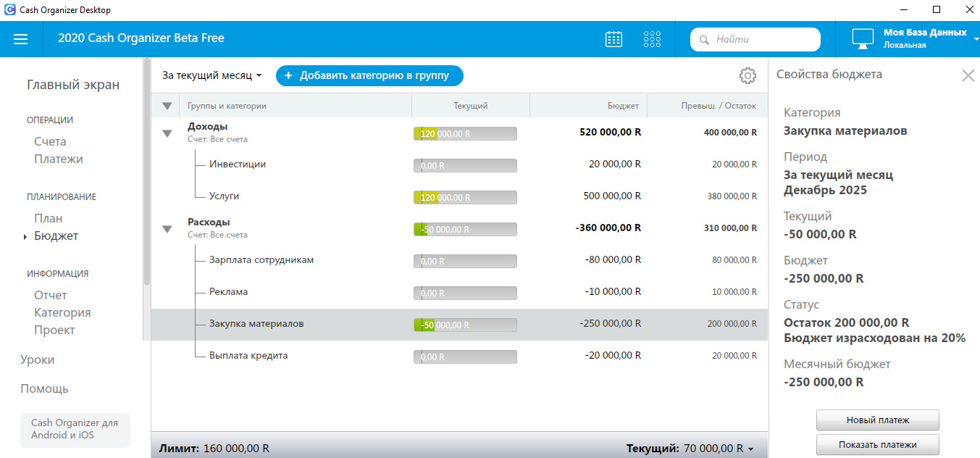Open Отчет section in sidebar
Screen dimensions: 980x458
pyautogui.click(x=51, y=295)
